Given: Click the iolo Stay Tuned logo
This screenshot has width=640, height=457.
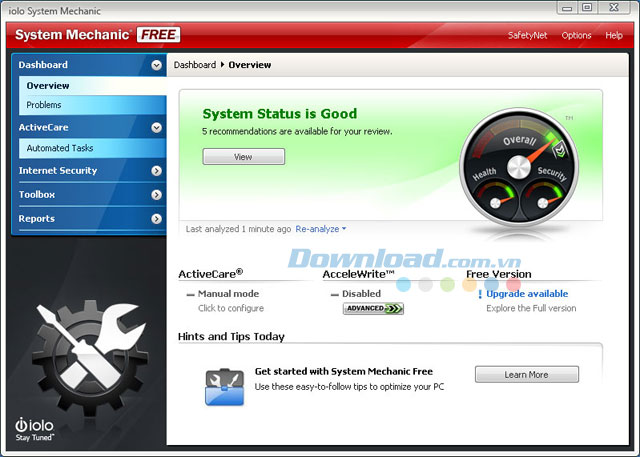Looking at the screenshot, I should pos(35,430).
